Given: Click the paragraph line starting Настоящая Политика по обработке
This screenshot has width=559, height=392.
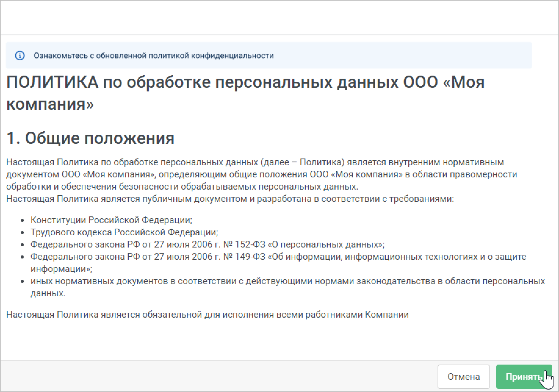Looking at the screenshot, I should [x=255, y=162].
